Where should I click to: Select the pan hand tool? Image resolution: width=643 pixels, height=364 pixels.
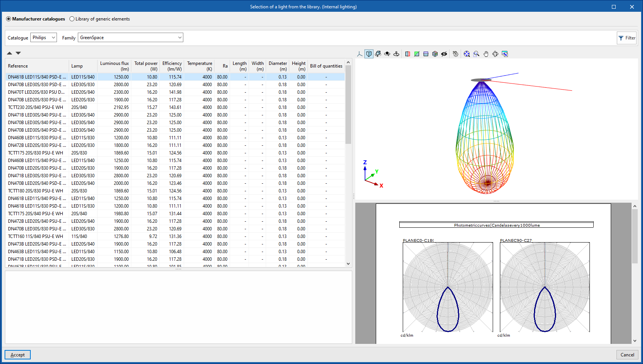486,54
